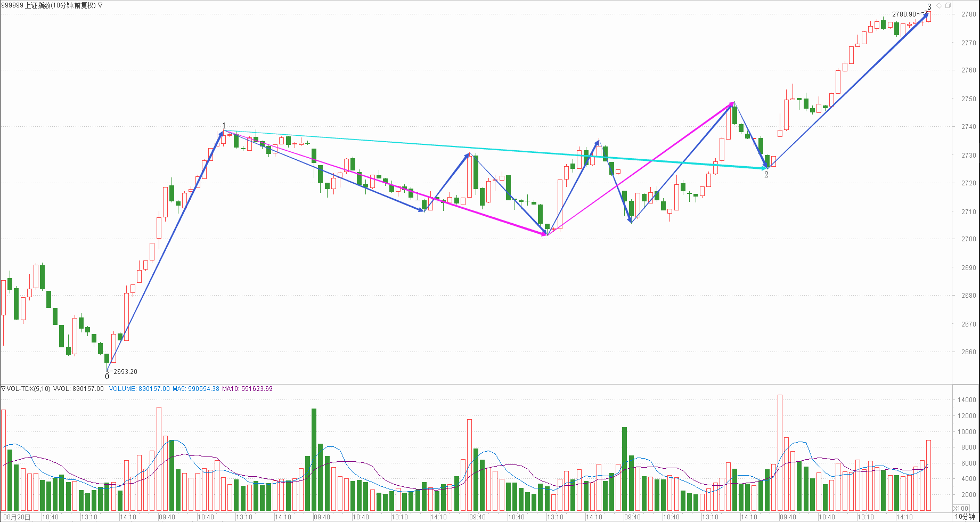Viewport: 980px width, 522px height.
Task: Click the tallest red volume bar near 09:40
Action: pyautogui.click(x=780, y=453)
